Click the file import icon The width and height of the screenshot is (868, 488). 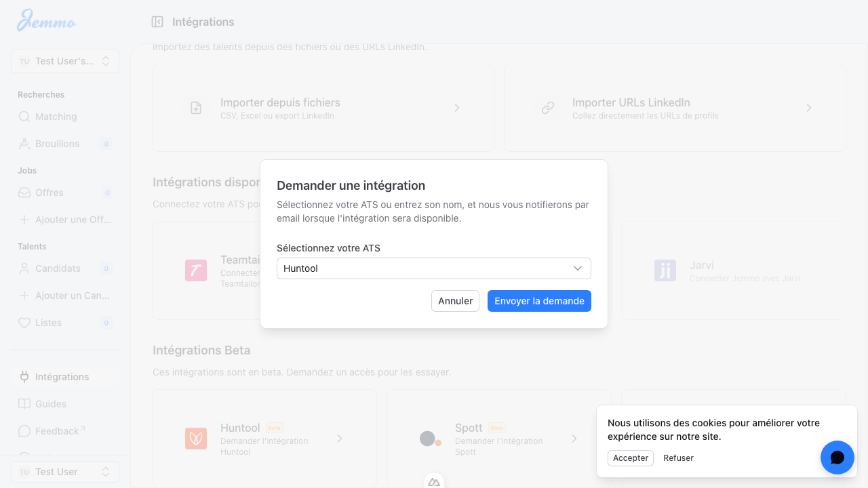point(196,108)
